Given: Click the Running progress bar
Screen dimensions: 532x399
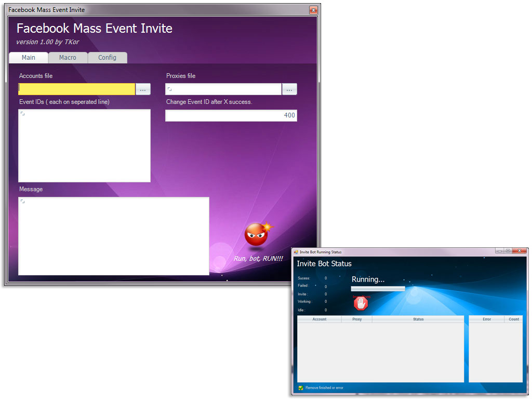Looking at the screenshot, I should 378,289.
